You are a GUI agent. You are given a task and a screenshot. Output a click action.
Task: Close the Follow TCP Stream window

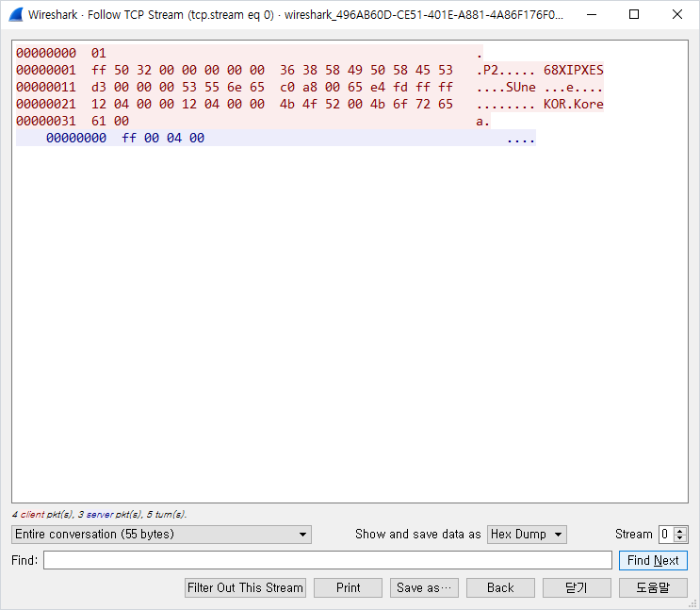[x=676, y=15]
